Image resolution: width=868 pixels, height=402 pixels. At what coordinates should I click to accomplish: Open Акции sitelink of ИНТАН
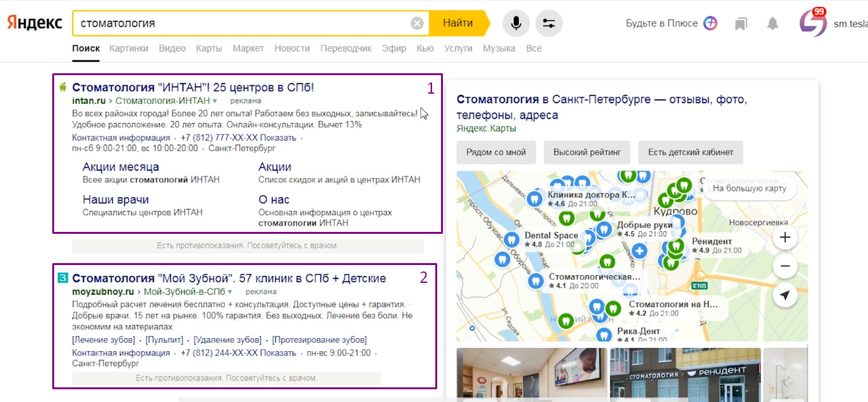click(275, 167)
